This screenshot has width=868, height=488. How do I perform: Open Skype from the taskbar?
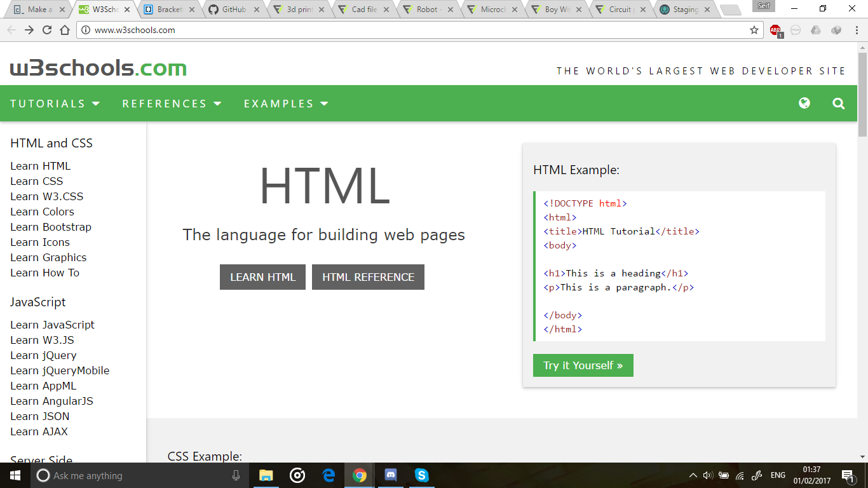[x=422, y=475]
